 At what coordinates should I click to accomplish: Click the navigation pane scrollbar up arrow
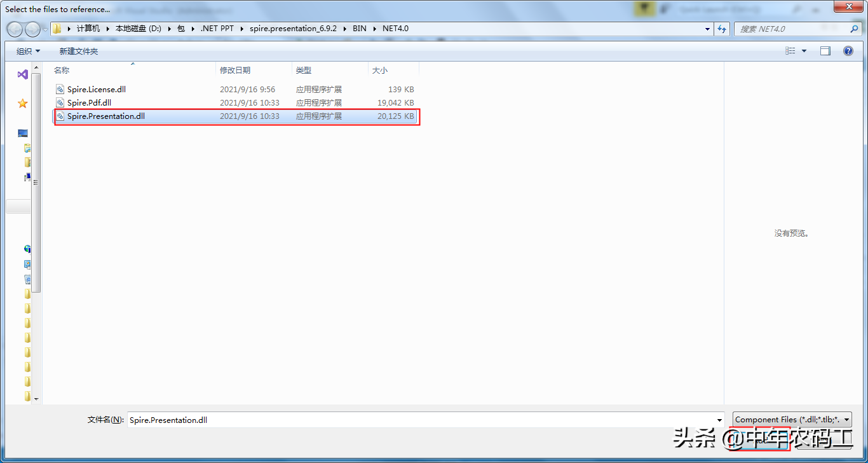36,67
